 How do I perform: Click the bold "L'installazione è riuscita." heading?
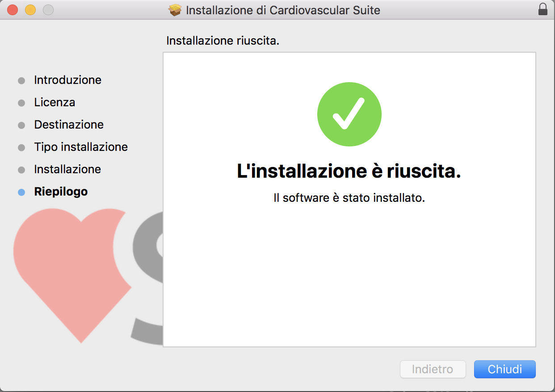[349, 172]
